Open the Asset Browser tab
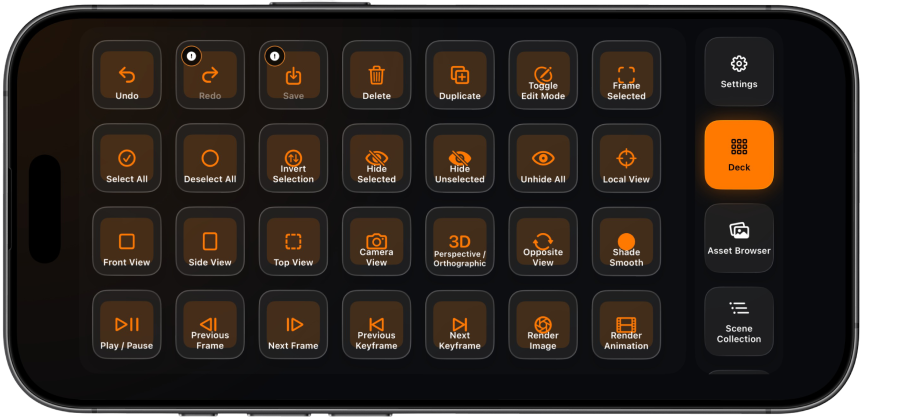 739,238
